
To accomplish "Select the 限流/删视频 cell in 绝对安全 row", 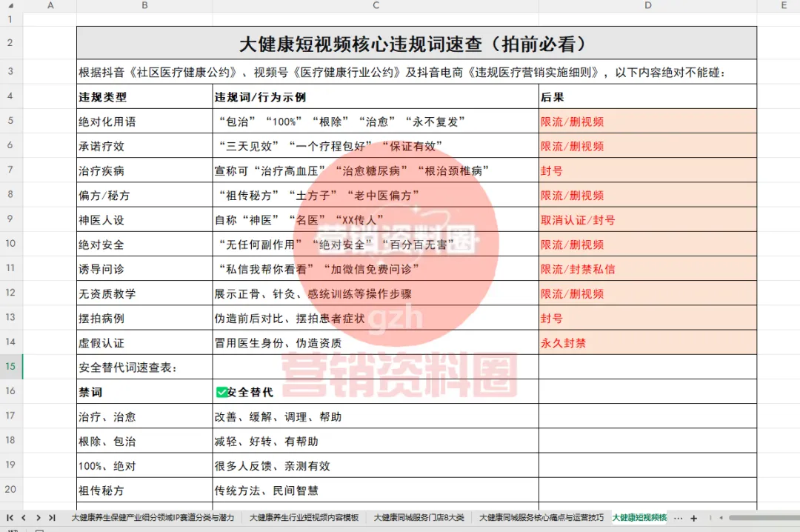I will [648, 244].
